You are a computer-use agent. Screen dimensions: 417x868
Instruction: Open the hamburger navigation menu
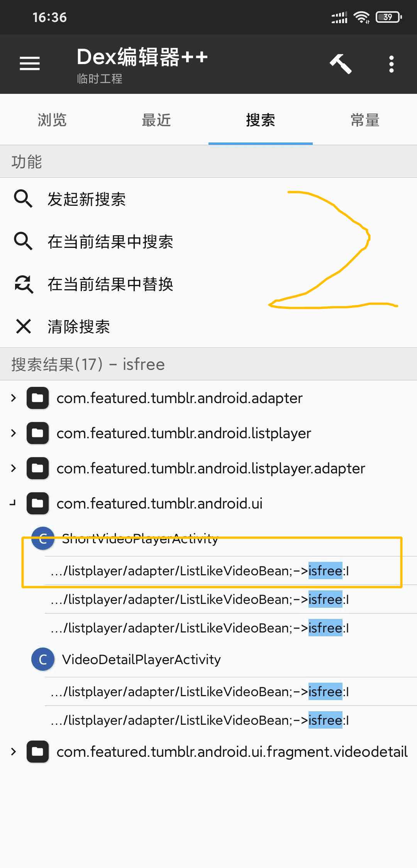pos(30,64)
